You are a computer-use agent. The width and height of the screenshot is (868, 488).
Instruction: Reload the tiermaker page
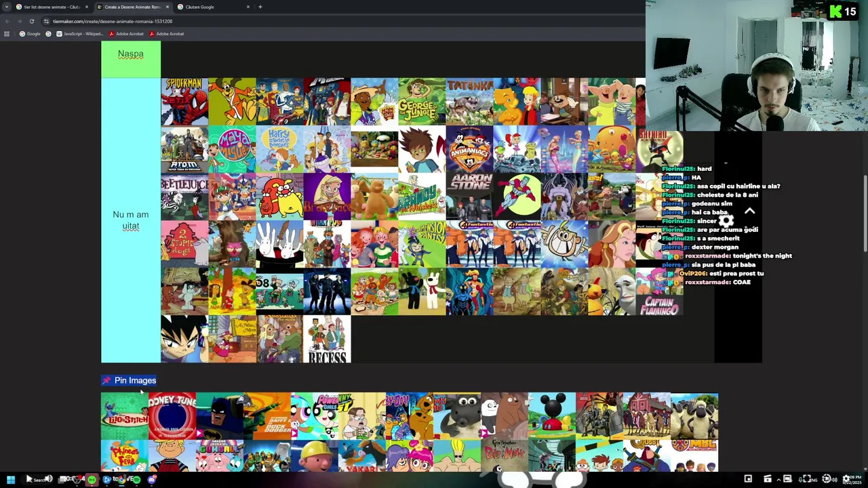tap(31, 21)
